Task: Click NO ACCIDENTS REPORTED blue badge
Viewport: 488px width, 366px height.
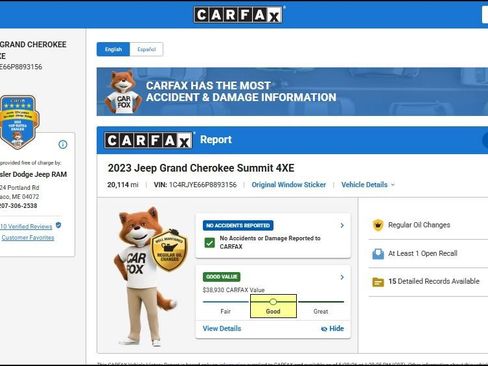Action: pyautogui.click(x=238, y=225)
